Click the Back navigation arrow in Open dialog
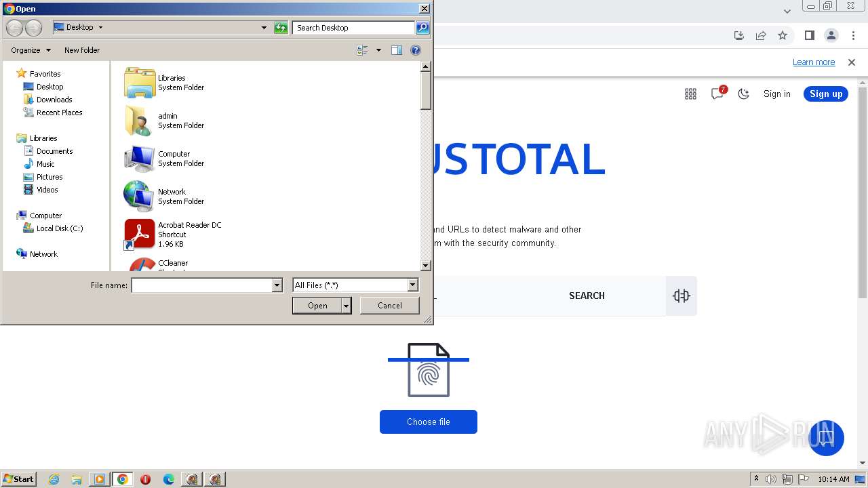This screenshot has width=868, height=488. tap(14, 28)
